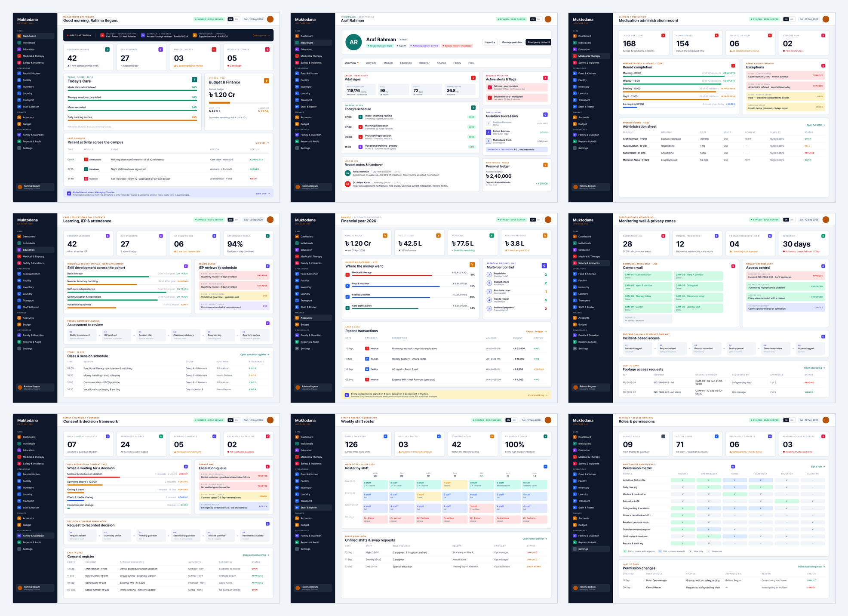This screenshot has height=616, width=848.
Task: Click the Open full MAR link
Action: coord(815,125)
